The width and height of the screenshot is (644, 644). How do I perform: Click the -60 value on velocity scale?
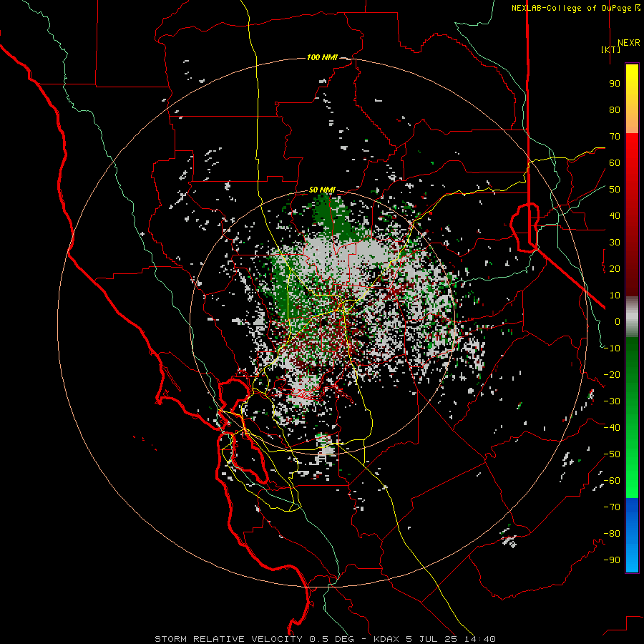coord(612,481)
